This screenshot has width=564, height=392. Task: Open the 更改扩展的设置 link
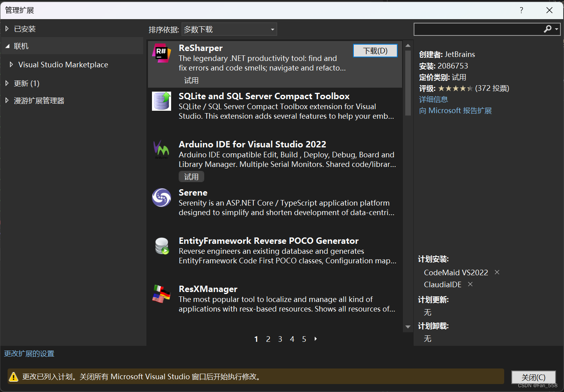(29, 353)
